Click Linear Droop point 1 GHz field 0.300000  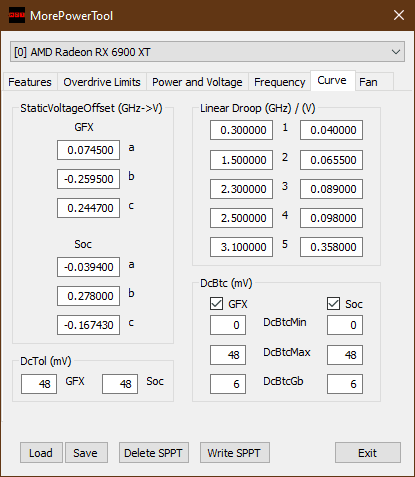click(x=241, y=130)
